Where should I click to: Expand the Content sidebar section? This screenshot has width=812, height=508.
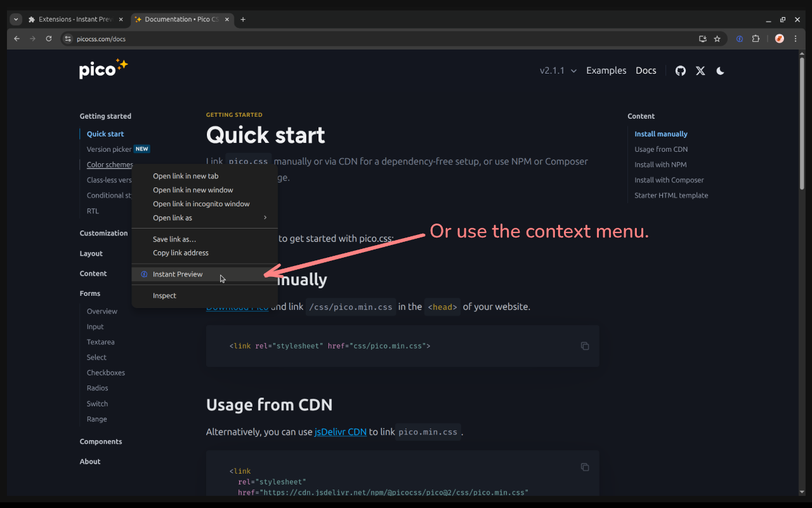click(93, 274)
